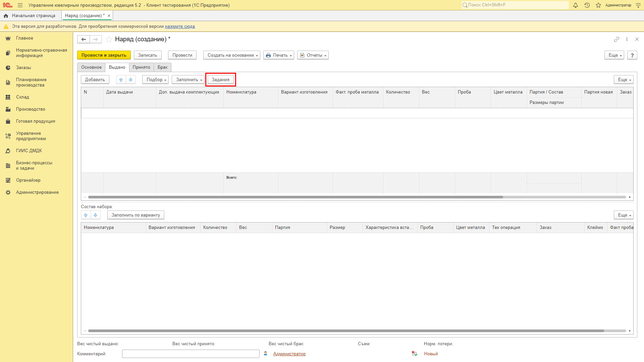Click the Задания button
Viewport: 644px width, 362px height.
[221, 79]
